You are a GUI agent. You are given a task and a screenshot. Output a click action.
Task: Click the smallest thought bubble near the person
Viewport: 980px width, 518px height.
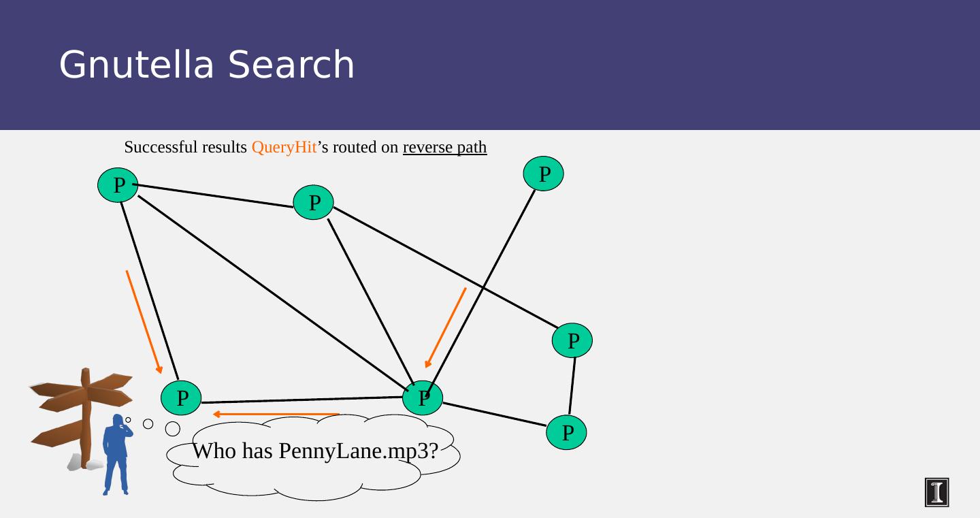click(128, 420)
